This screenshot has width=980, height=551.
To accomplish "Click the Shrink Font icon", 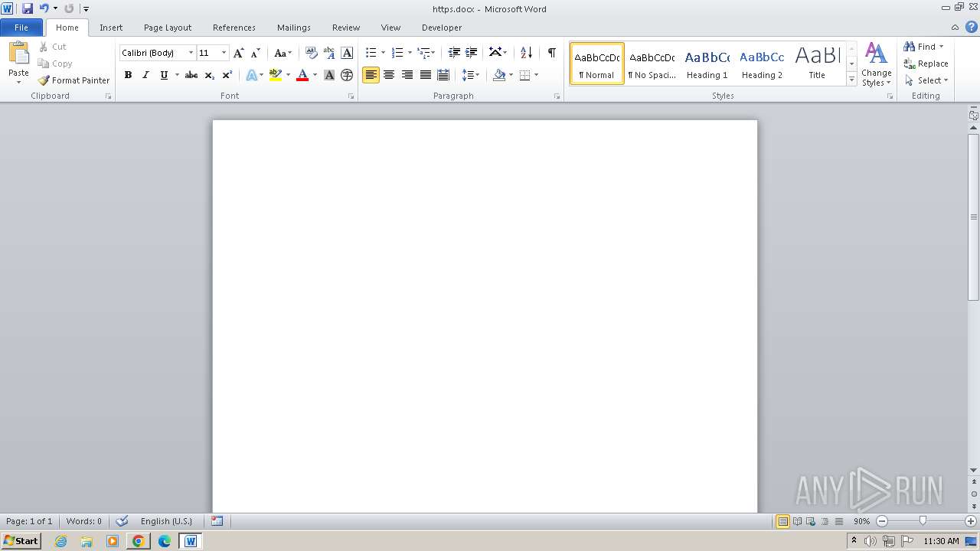I will point(256,53).
